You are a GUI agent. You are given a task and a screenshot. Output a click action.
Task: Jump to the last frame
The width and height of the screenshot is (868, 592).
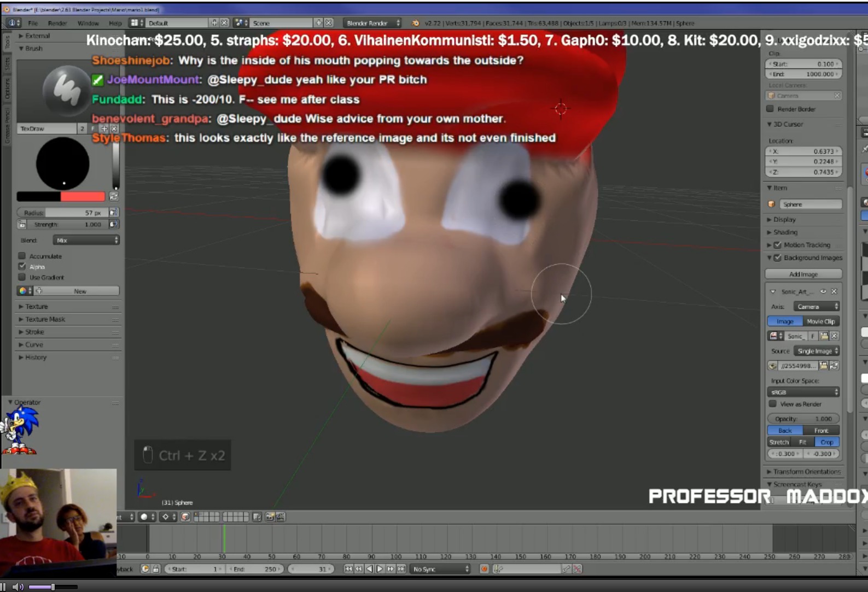pyautogui.click(x=401, y=569)
